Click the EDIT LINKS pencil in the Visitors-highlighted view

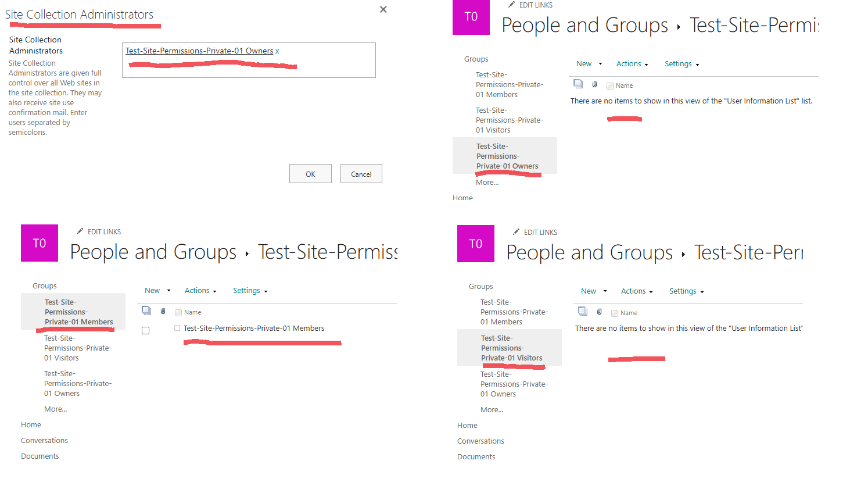click(x=517, y=232)
